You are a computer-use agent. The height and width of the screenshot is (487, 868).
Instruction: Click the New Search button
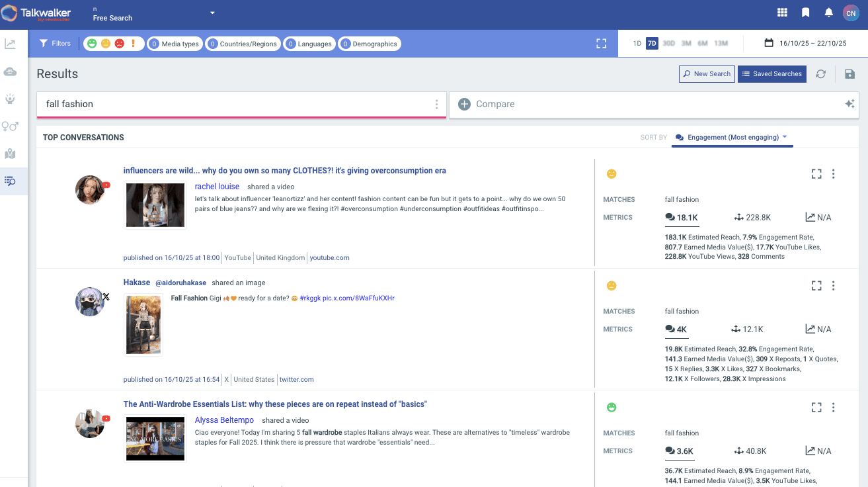(x=707, y=74)
